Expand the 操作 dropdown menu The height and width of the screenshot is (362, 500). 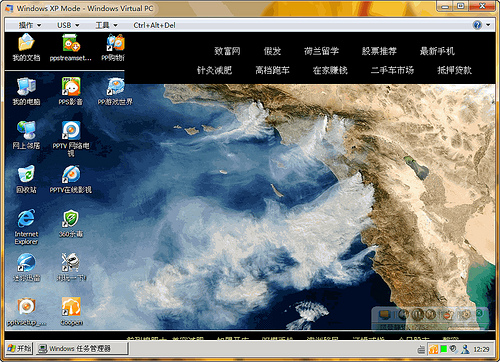(x=30, y=25)
